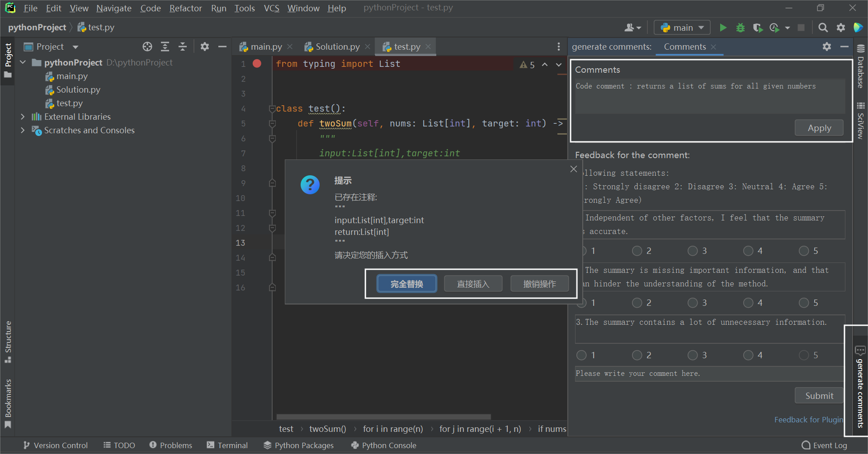
Task: Open generate comments side tool window
Action: [860, 387]
